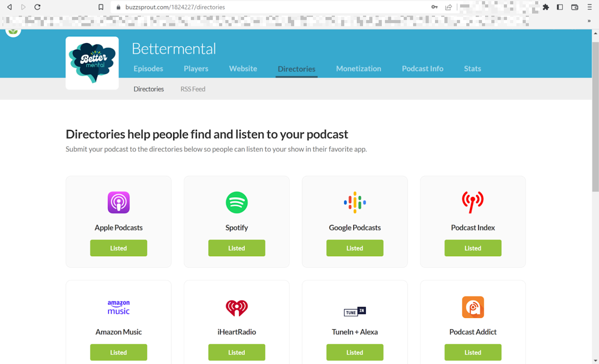This screenshot has width=599, height=364.
Task: Click the scrollbar up arrow
Action: [595, 33]
